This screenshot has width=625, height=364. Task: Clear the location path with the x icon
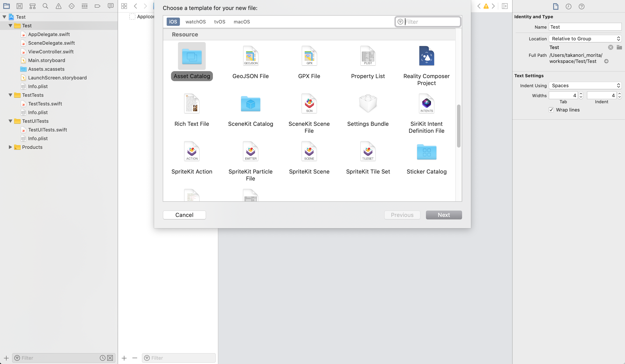pyautogui.click(x=610, y=47)
